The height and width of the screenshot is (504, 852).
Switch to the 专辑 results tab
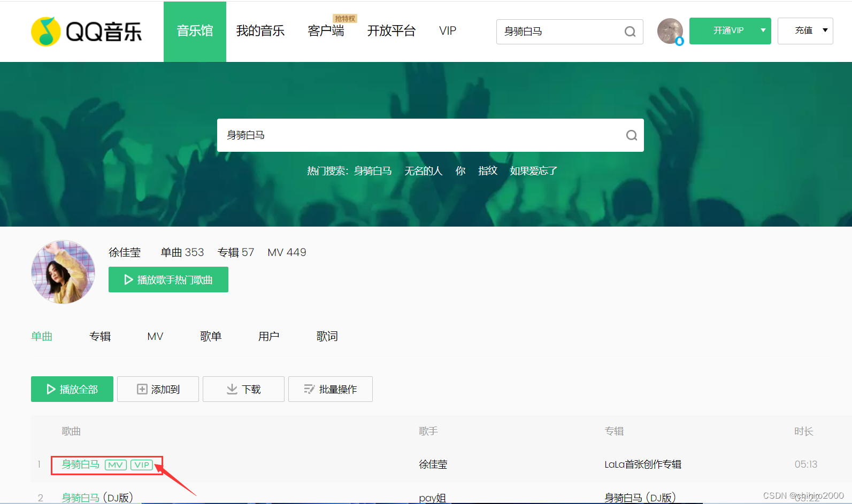click(100, 336)
